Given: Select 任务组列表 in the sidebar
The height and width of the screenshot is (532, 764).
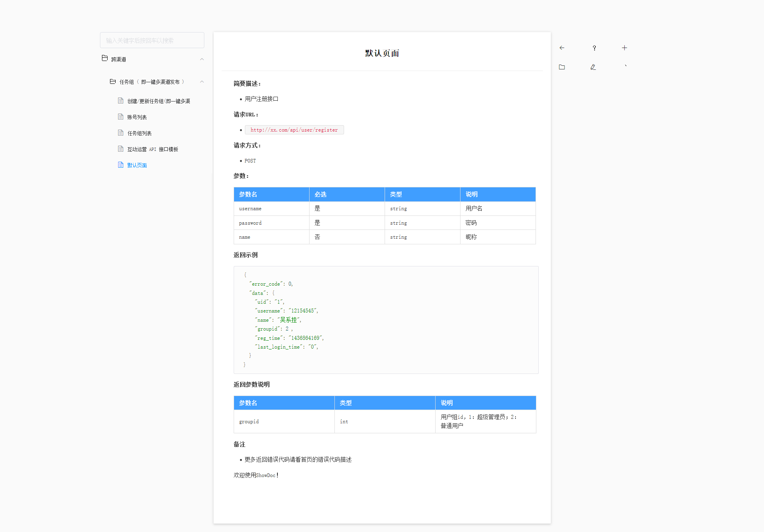Looking at the screenshot, I should (139, 133).
